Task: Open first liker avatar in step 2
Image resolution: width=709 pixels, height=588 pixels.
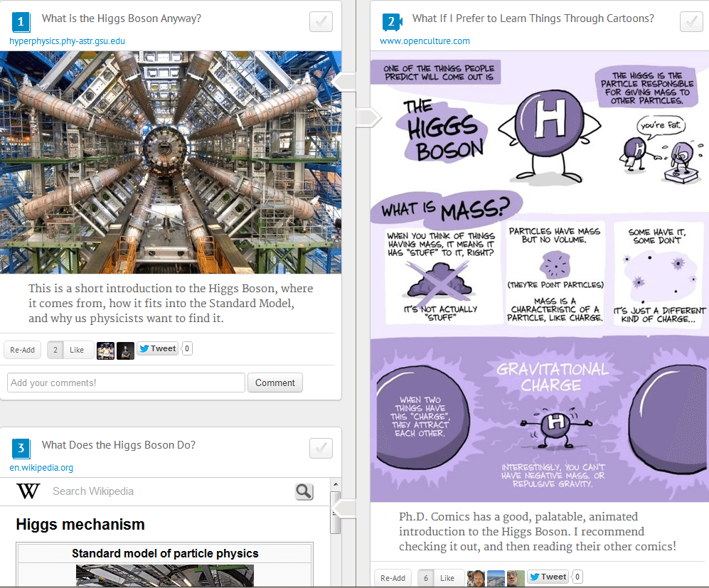Action: tap(476, 579)
